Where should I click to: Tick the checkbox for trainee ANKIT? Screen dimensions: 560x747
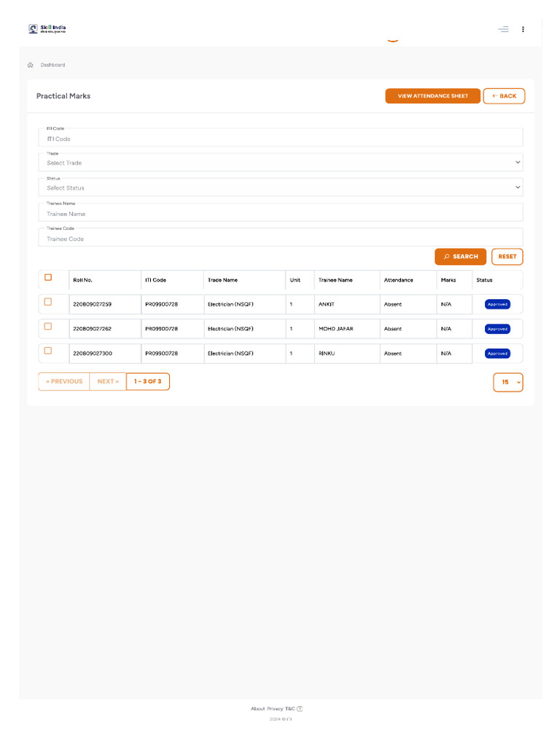[47, 301]
